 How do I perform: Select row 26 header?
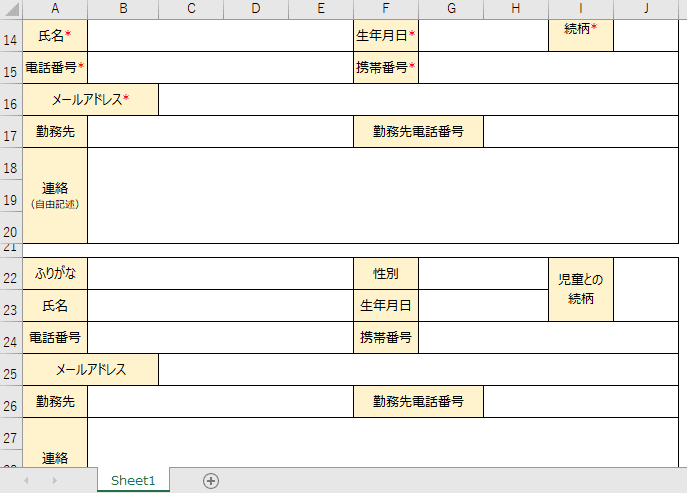[11, 401]
